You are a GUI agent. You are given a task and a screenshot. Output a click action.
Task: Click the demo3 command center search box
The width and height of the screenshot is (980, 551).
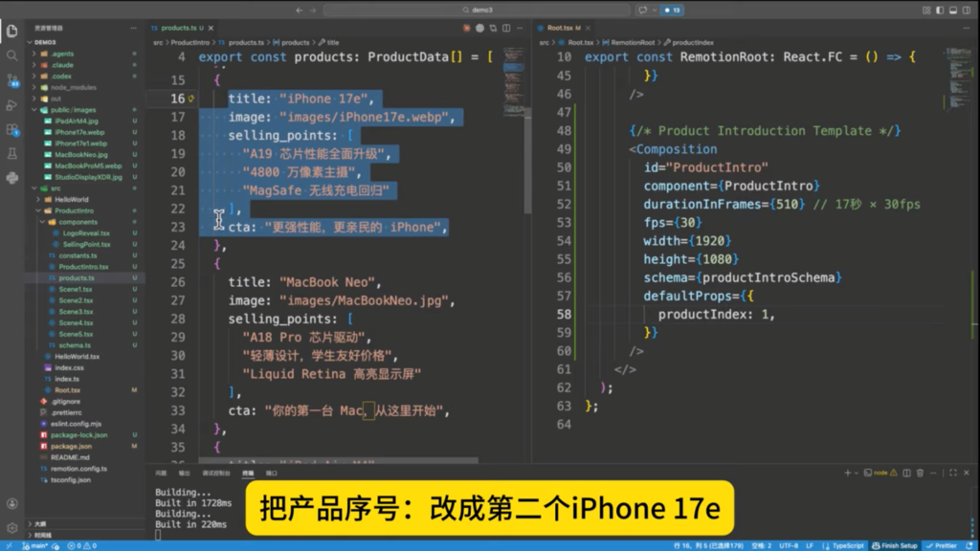point(478,10)
